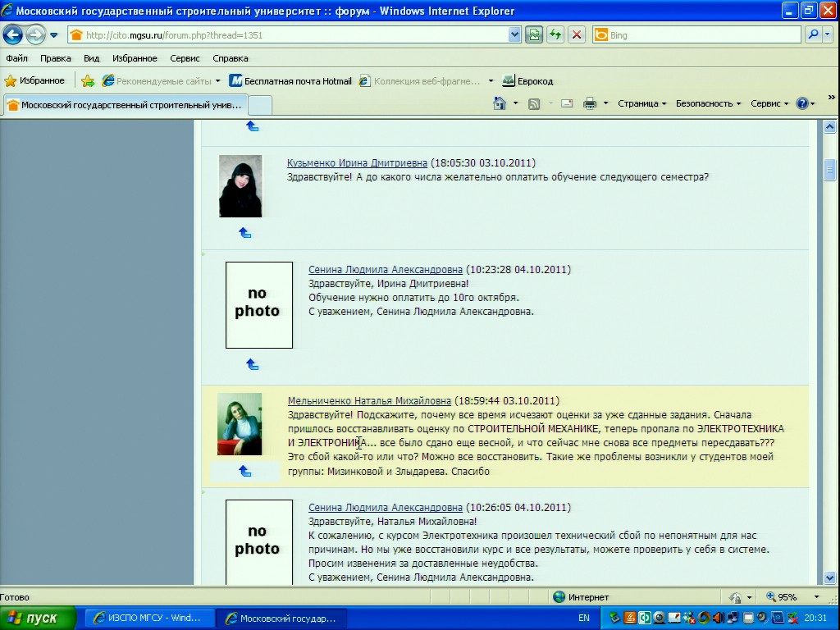840x630 pixels.
Task: Open the recent pages dropdown beside Forward
Action: point(53,35)
